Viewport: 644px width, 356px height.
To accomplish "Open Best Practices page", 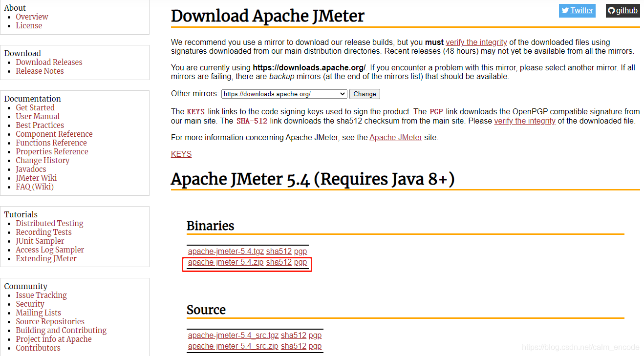I will point(40,126).
